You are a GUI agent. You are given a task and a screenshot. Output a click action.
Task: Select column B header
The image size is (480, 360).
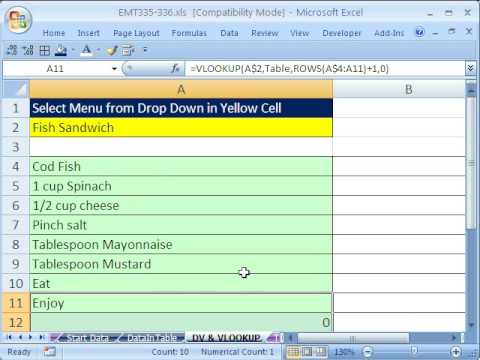[x=399, y=89]
